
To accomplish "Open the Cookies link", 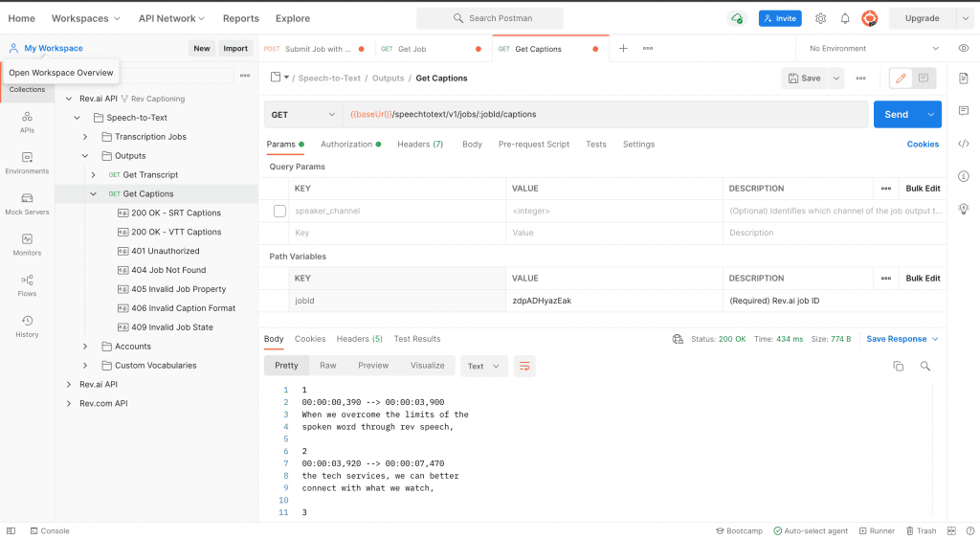I will (923, 144).
